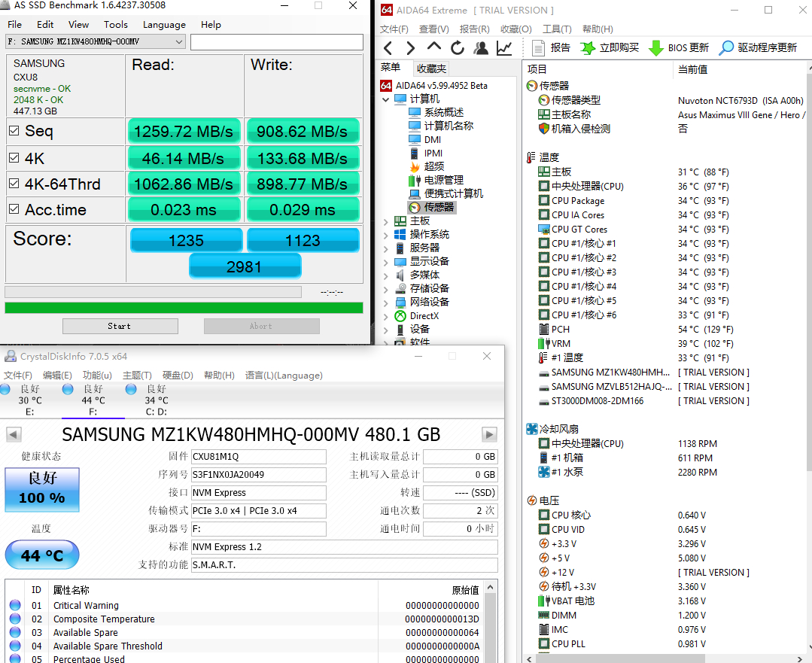This screenshot has height=663, width=812.
Task: Open 文件(F) menu in AIDA64
Action: click(394, 29)
